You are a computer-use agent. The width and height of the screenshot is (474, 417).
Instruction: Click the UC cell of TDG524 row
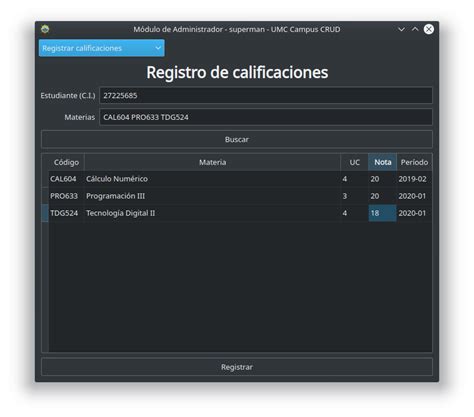coord(354,213)
